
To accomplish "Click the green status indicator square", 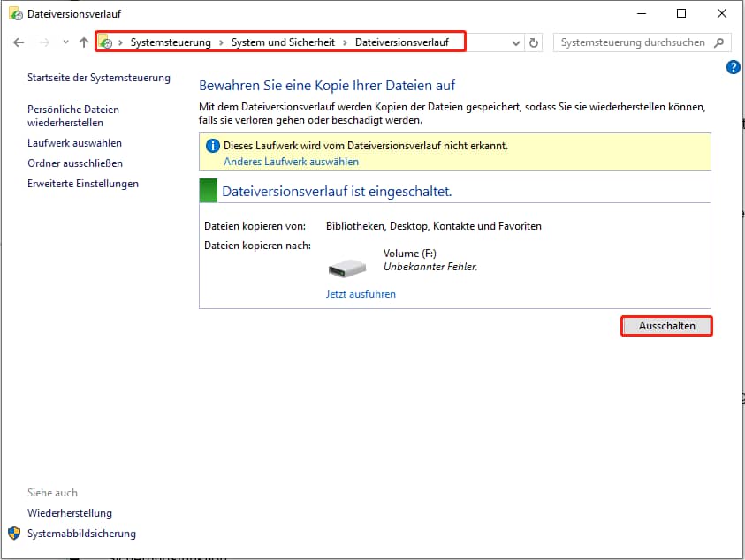I will [x=209, y=191].
